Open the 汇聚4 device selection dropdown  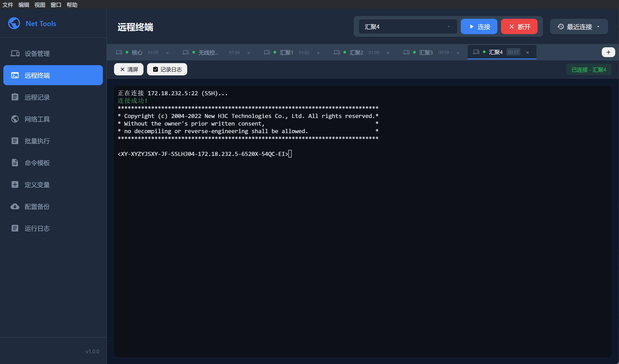click(x=407, y=27)
